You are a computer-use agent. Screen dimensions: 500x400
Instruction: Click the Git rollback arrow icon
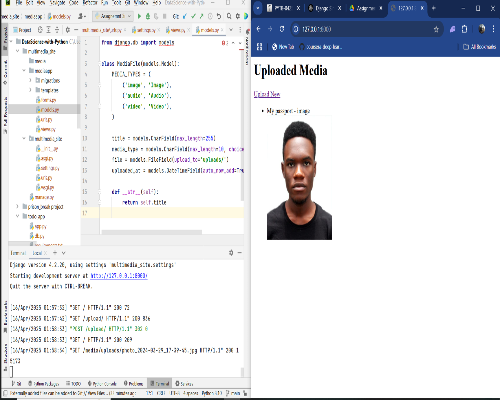click(x=219, y=16)
